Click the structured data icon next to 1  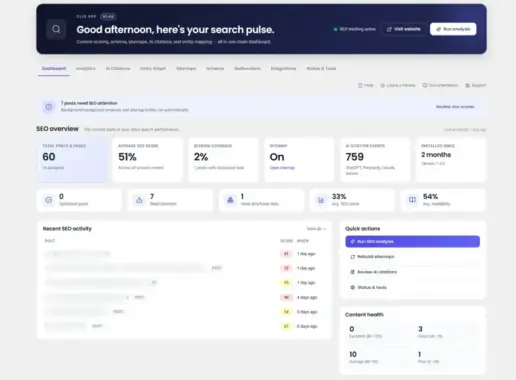(230, 200)
